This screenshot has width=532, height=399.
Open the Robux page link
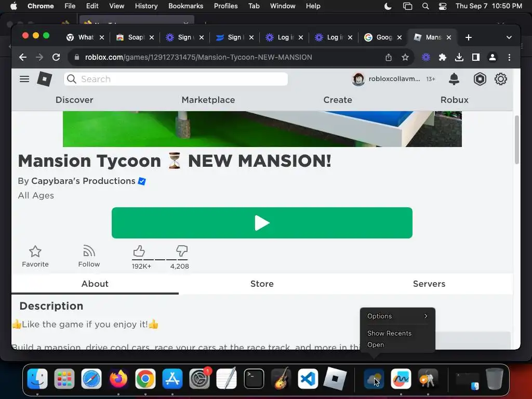454,100
